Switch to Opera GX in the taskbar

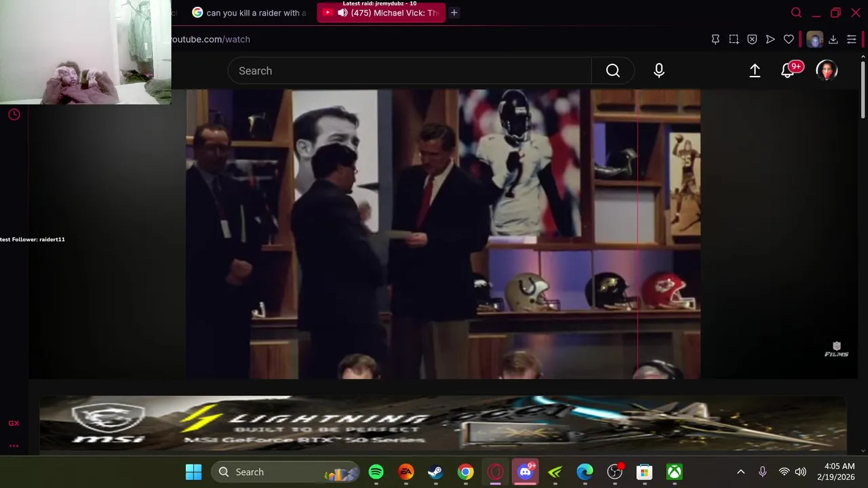495,472
